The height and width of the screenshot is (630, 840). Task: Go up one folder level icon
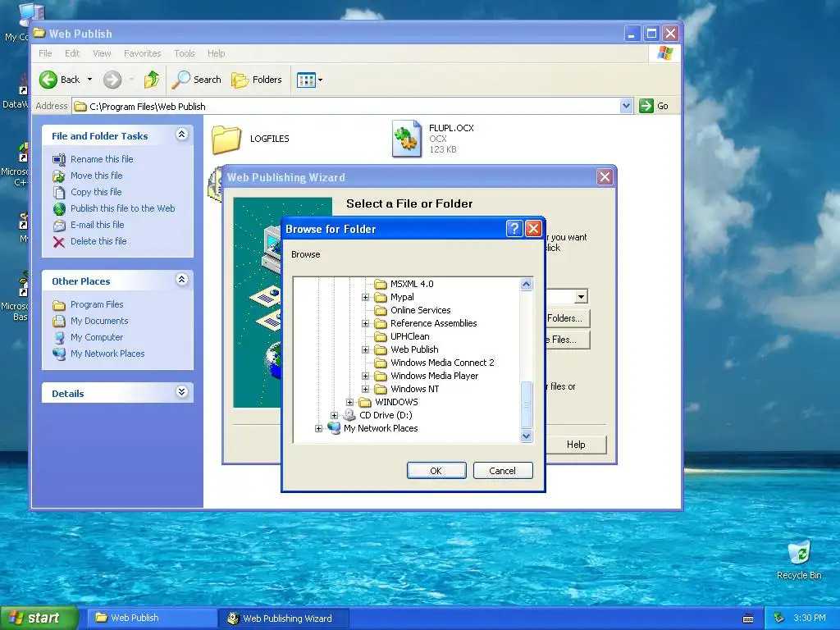coord(152,80)
